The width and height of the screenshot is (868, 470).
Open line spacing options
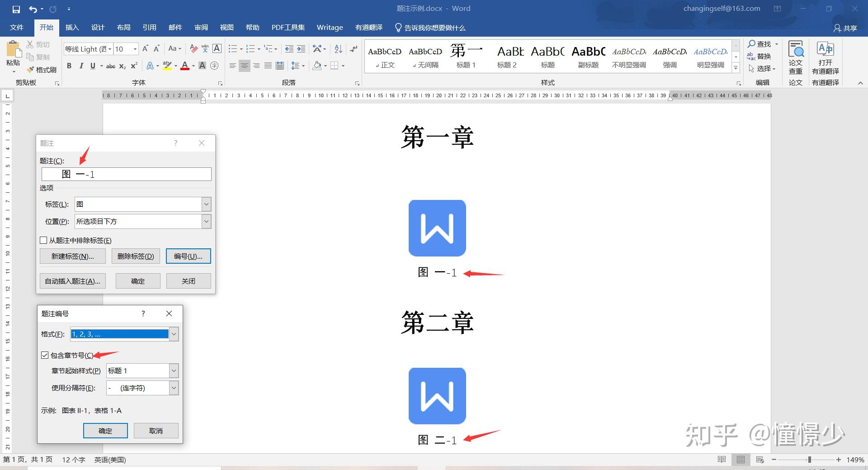pyautogui.click(x=295, y=66)
